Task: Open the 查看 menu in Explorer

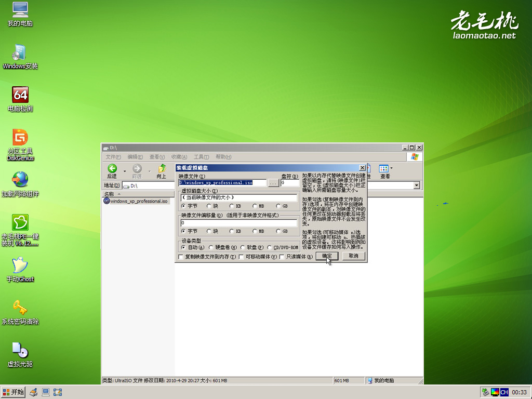Action: click(x=157, y=157)
